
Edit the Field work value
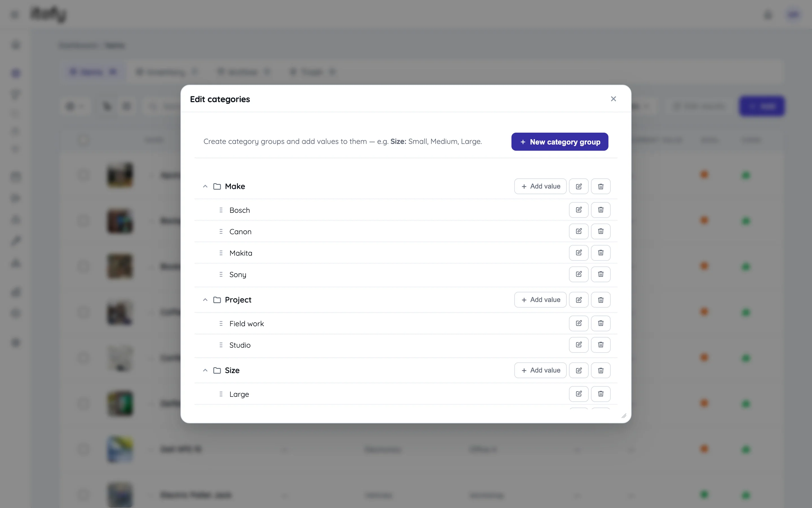[579, 323]
